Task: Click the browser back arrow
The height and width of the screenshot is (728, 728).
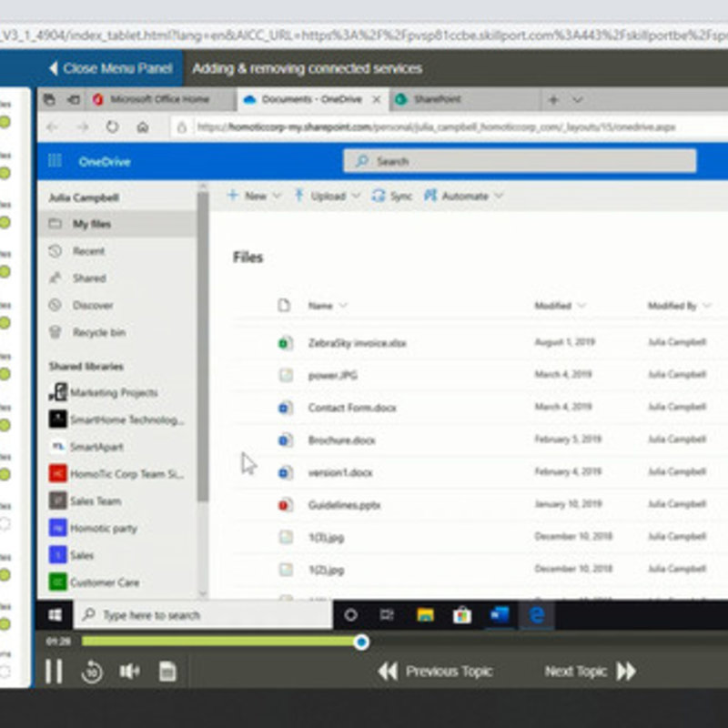Action: (x=52, y=126)
